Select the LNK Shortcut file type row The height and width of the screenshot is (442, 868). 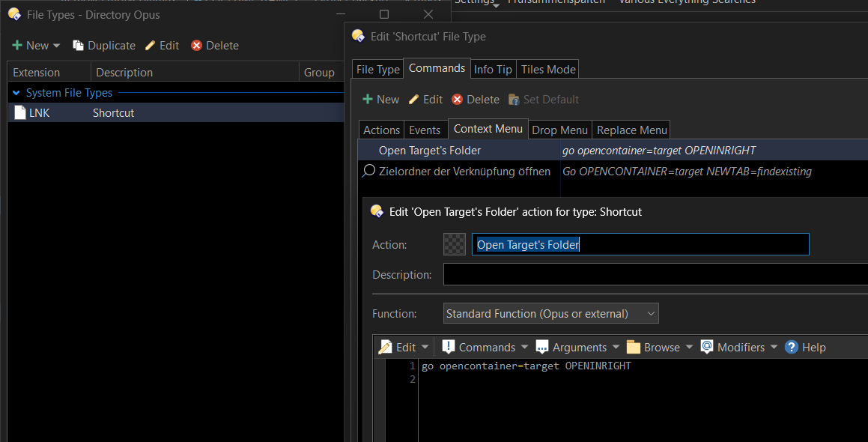coord(112,113)
